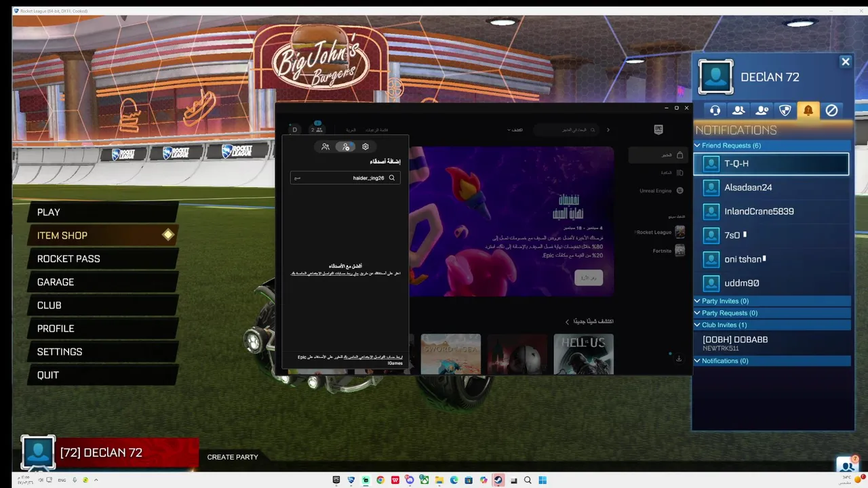Select friend request from Alsadaan24

772,188
